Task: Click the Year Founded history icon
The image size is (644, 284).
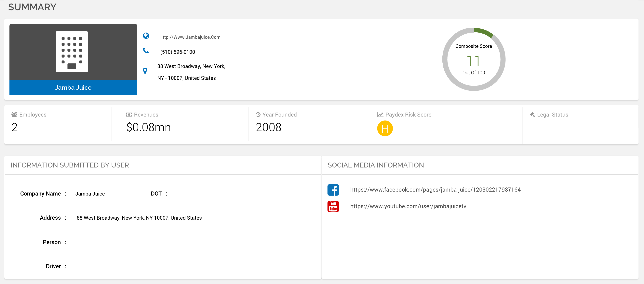Action: (258, 115)
